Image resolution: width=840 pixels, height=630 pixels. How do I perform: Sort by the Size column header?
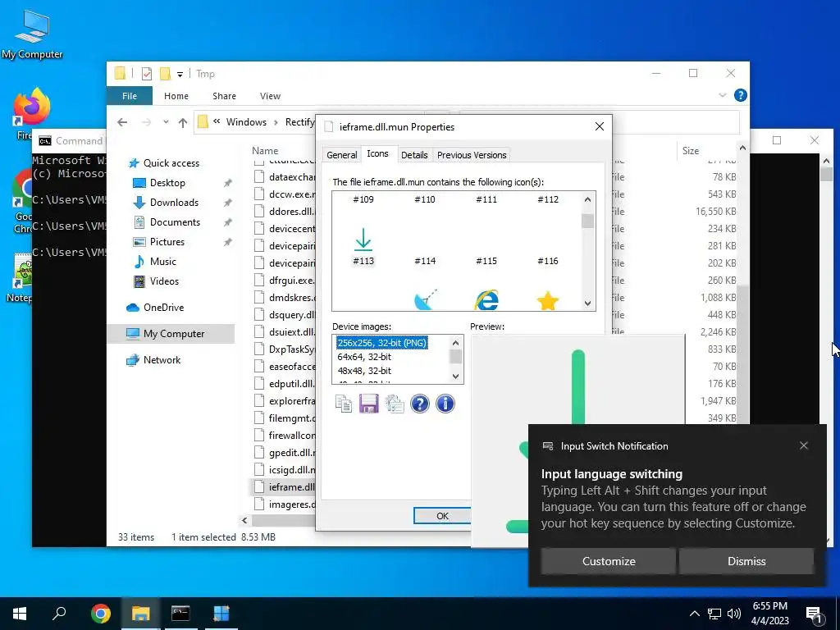click(691, 151)
